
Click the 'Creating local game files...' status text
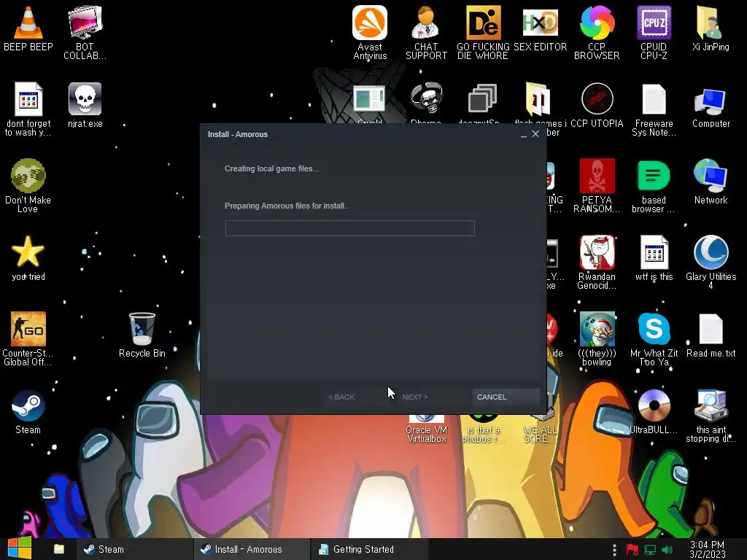coord(271,168)
